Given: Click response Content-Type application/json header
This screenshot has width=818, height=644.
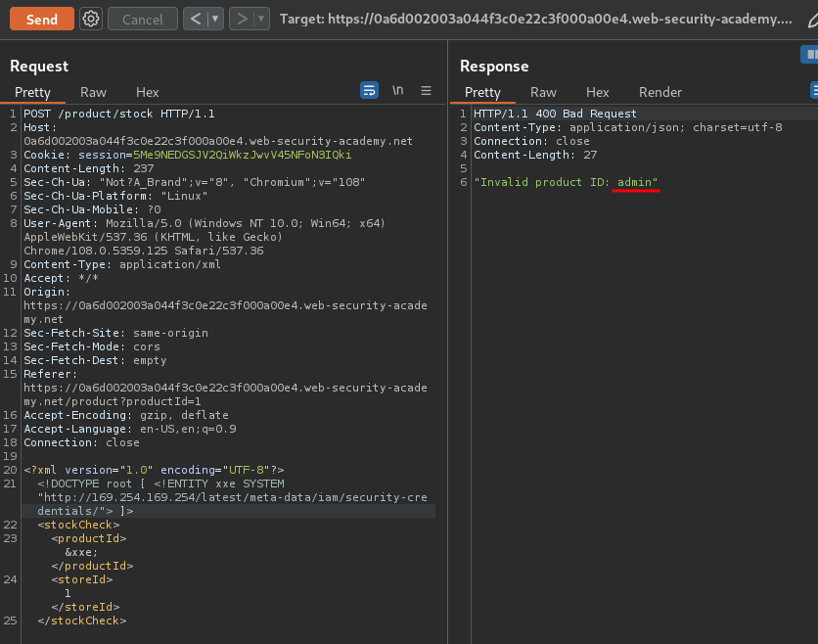Looking at the screenshot, I should [x=628, y=127].
